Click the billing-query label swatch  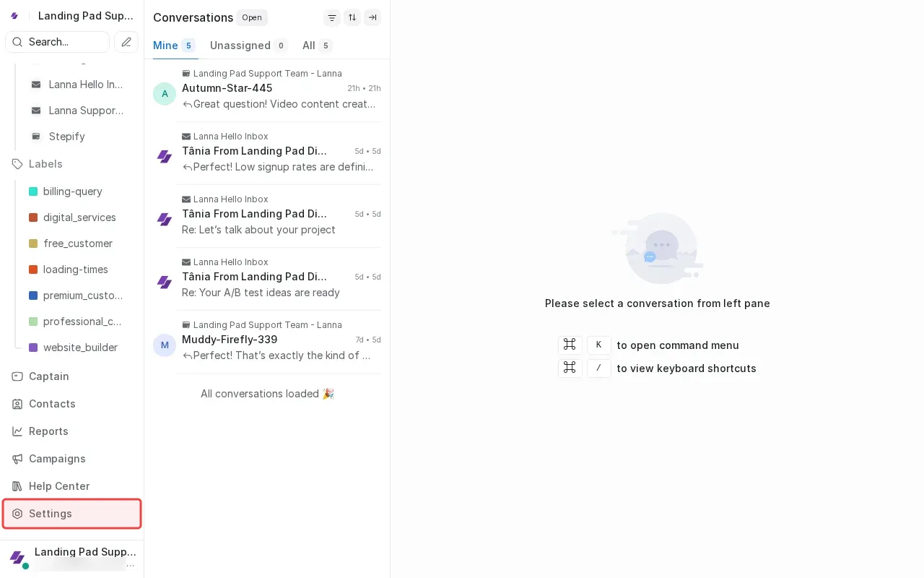32,191
